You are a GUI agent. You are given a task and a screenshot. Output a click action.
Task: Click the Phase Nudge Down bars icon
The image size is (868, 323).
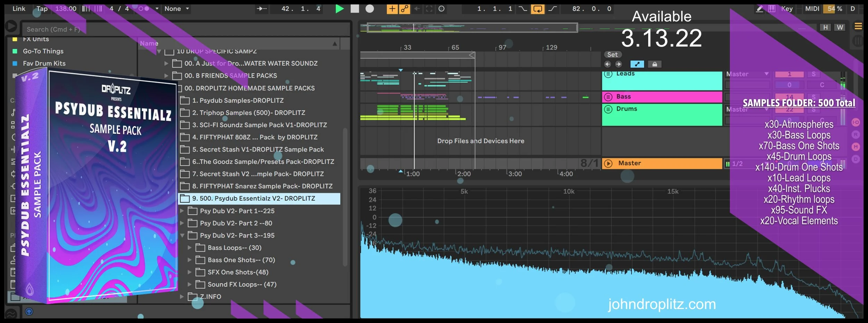(x=86, y=9)
